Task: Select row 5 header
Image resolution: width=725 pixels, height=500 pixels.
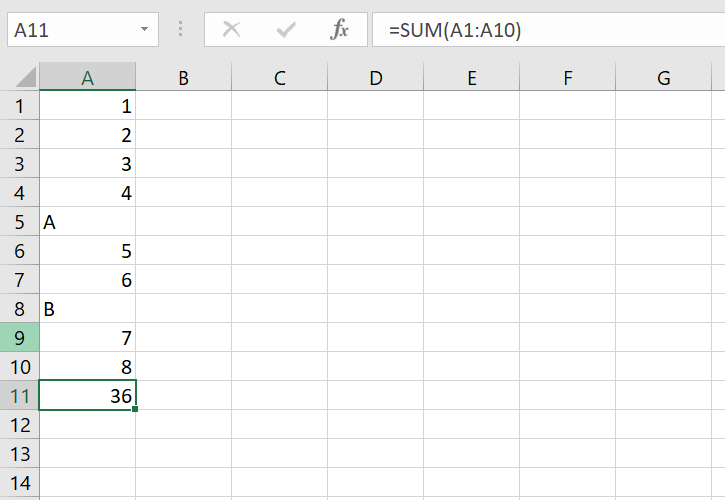Action: [19, 222]
